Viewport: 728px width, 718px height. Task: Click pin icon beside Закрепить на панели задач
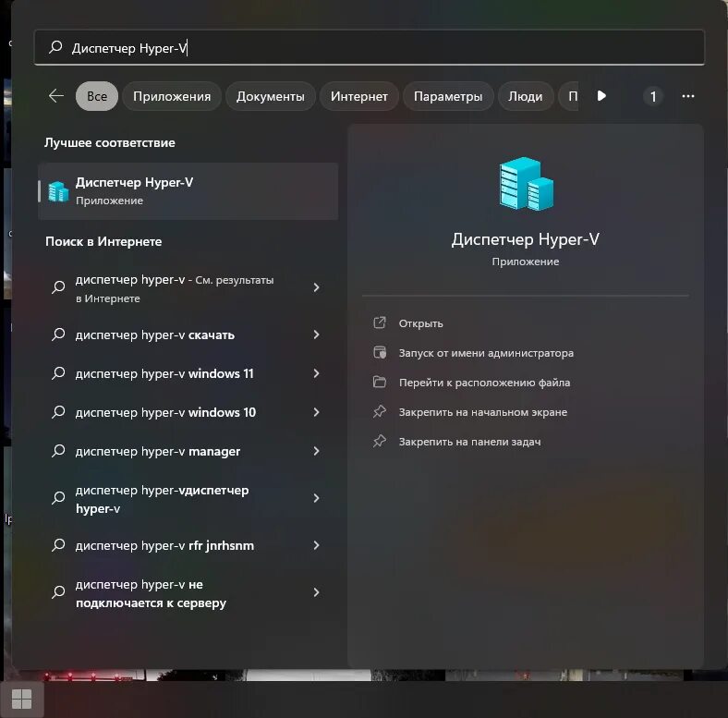coord(380,441)
